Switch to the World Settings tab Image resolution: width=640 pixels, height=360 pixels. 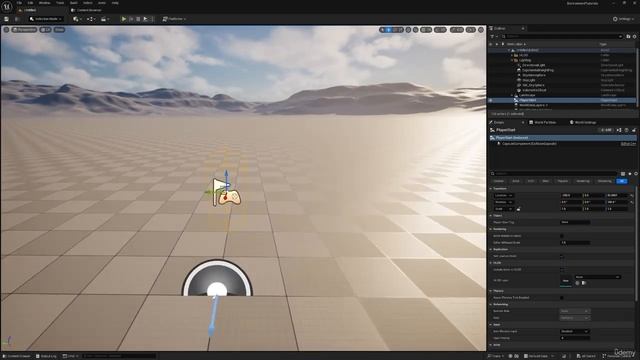click(x=583, y=122)
